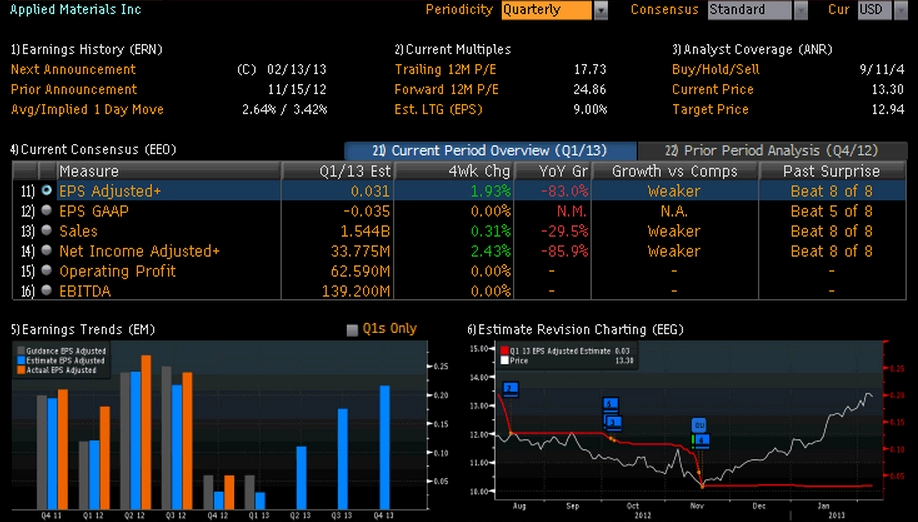Click the Prior Announcement date 11/15/12
Screen dimensions: 918x522
(x=297, y=90)
